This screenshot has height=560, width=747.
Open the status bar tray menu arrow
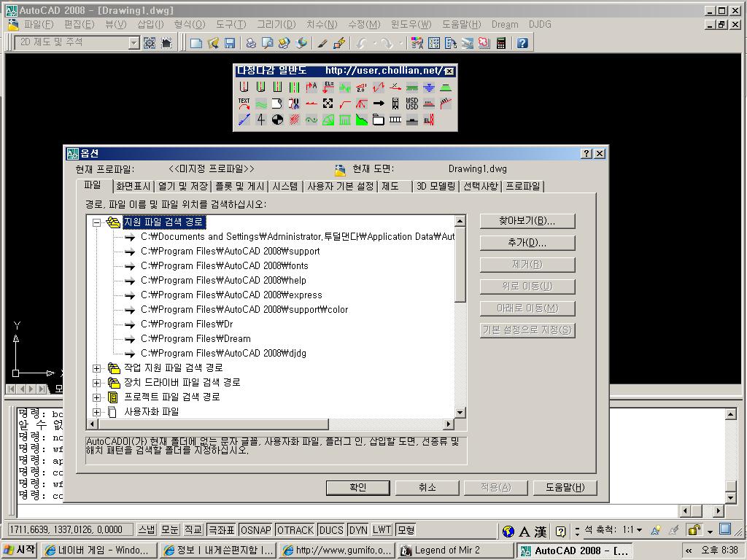(711, 531)
